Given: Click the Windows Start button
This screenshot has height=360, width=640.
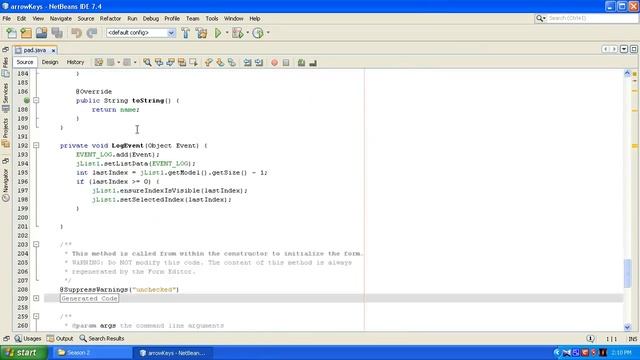Looking at the screenshot, I should [24, 353].
